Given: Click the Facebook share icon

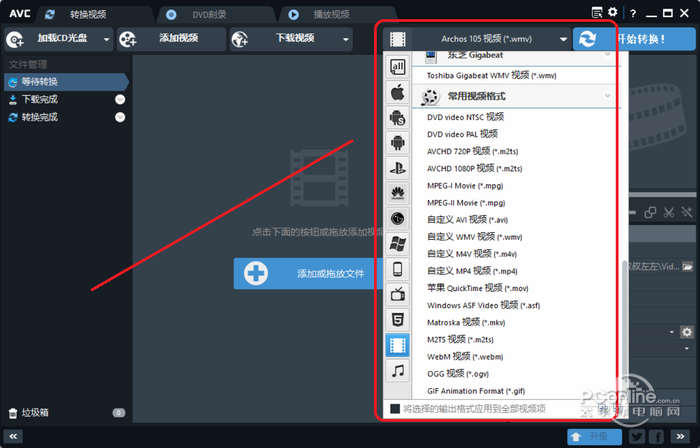Looking at the screenshot, I should 657,436.
